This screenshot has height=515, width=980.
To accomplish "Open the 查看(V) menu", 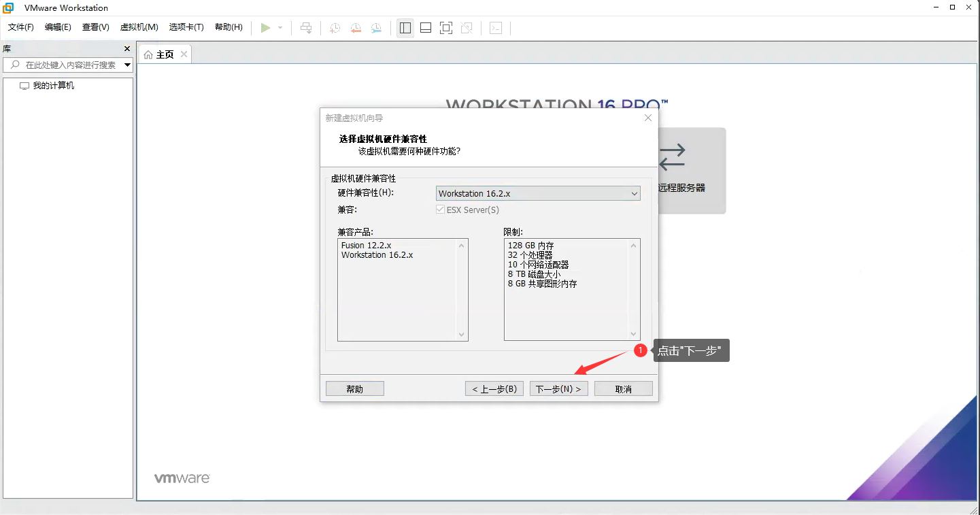I will tap(96, 27).
